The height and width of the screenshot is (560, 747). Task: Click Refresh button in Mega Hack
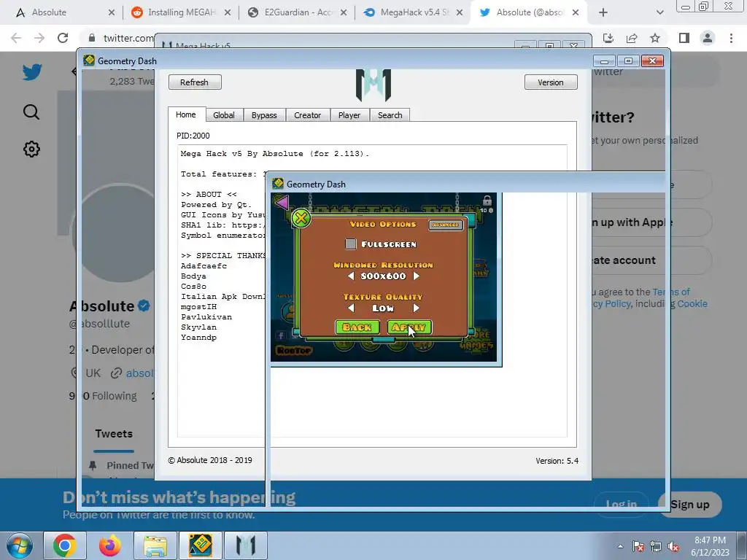194,82
